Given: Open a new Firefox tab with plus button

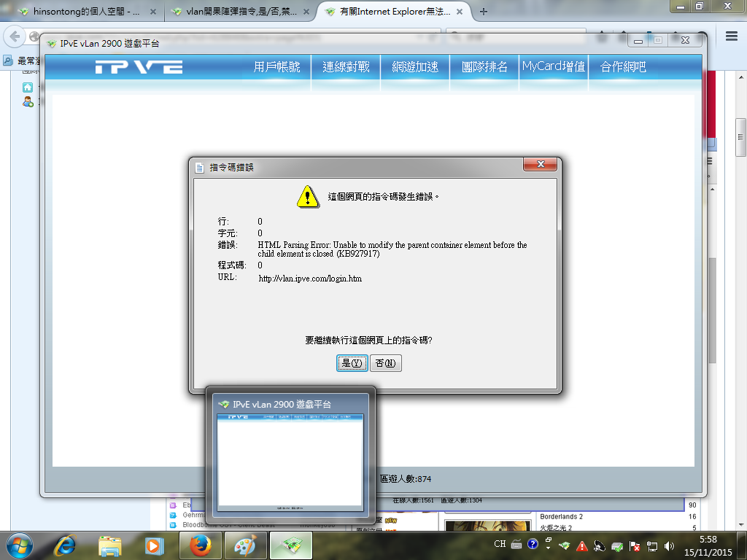Looking at the screenshot, I should [484, 12].
